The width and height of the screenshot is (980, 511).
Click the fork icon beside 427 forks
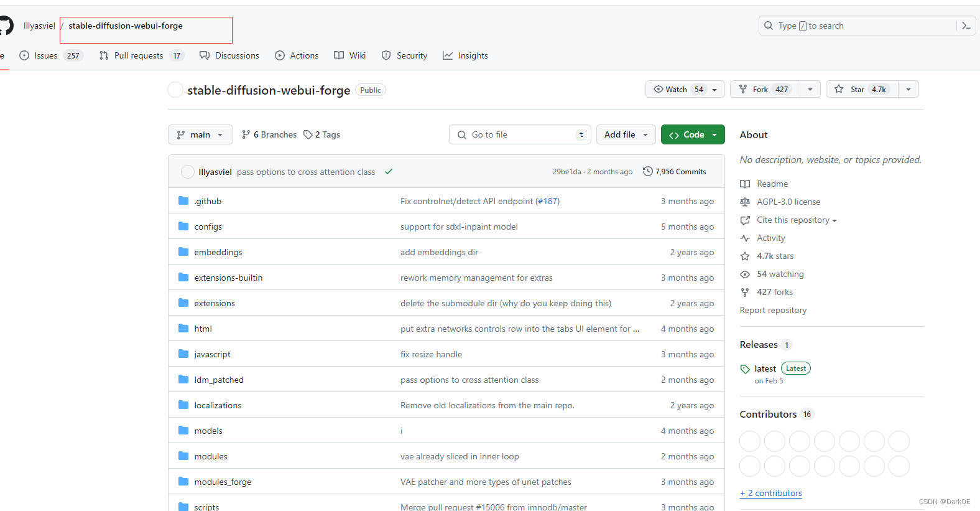[x=745, y=292]
